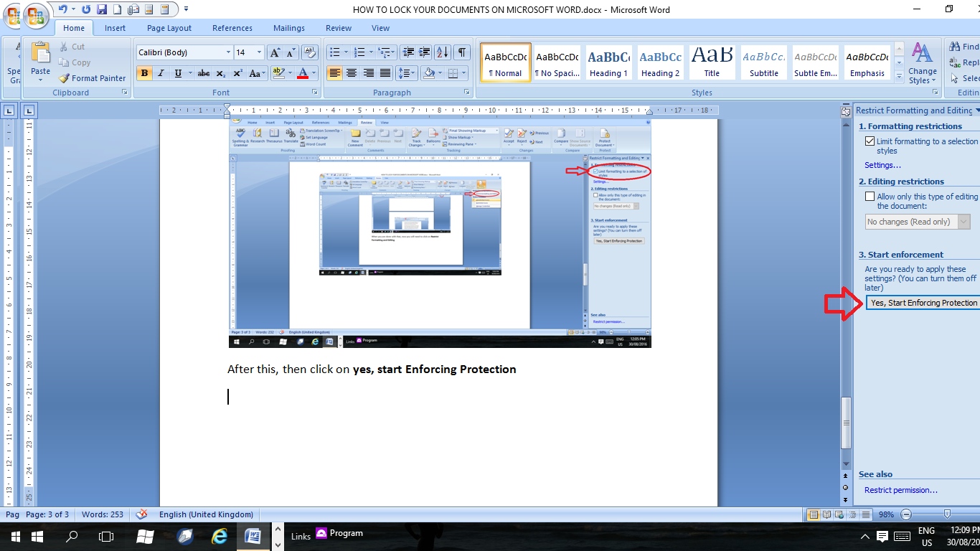Open formatting restrictions Settings link
This screenshot has height=551, width=980.
(882, 165)
